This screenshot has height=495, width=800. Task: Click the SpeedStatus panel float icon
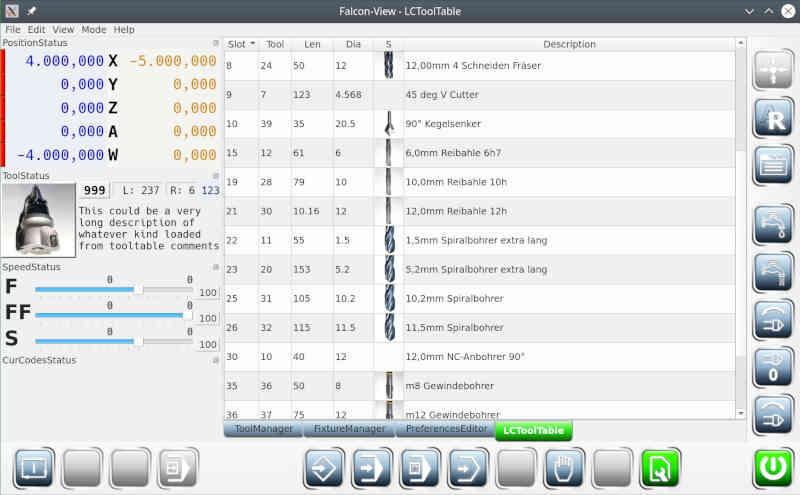(x=215, y=267)
